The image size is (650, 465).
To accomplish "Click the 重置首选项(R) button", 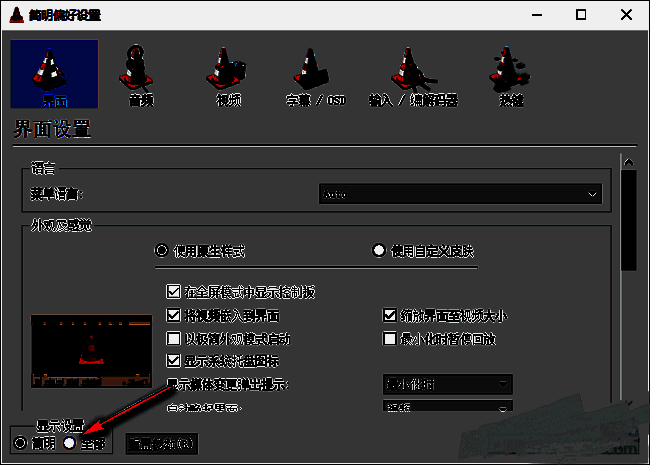I will coord(161,444).
